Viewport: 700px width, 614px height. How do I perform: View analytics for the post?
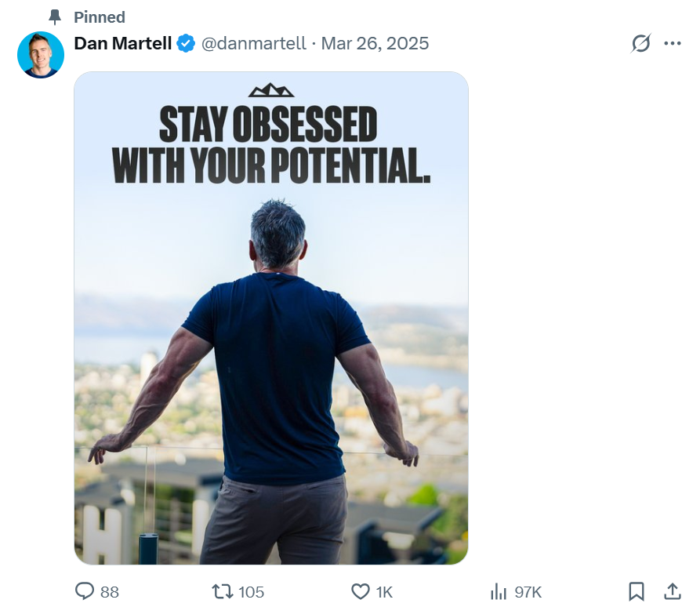pyautogui.click(x=500, y=592)
